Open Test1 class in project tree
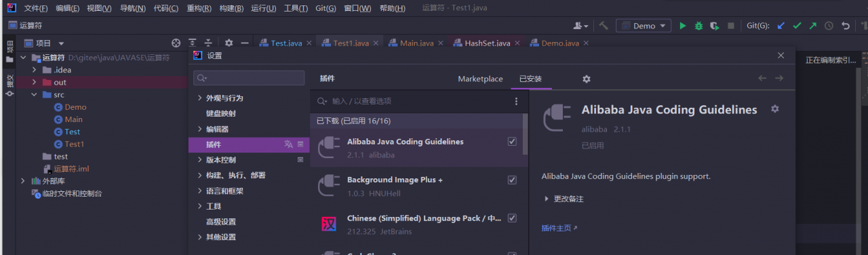The image size is (868, 255). [x=75, y=144]
